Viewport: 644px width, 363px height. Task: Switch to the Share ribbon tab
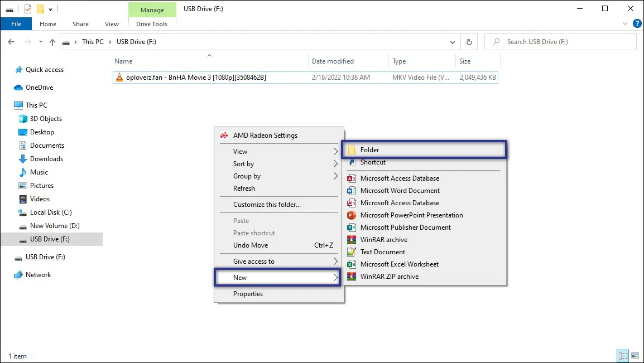coord(80,24)
